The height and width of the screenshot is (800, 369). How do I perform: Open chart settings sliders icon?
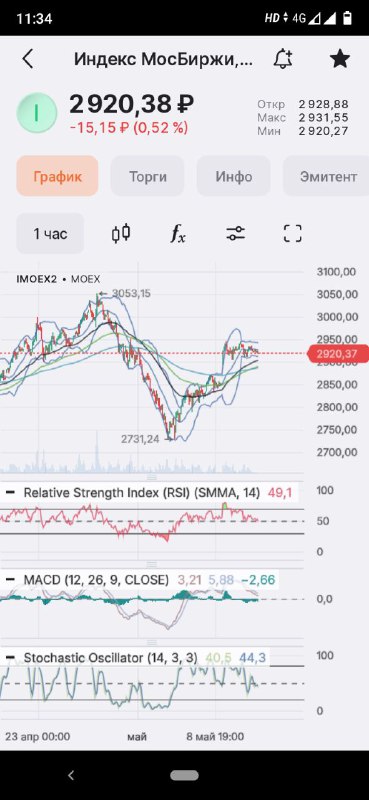pos(235,234)
